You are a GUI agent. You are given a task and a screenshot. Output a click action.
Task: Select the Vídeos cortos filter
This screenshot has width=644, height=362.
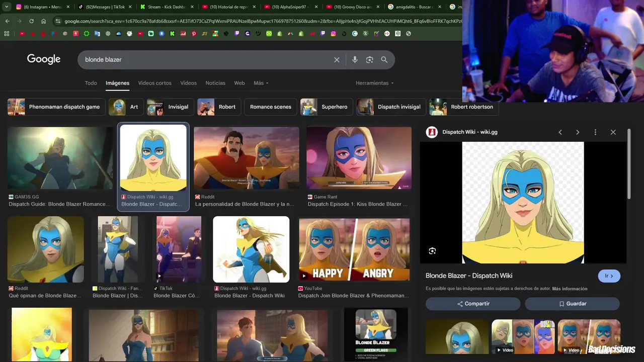pos(154,83)
